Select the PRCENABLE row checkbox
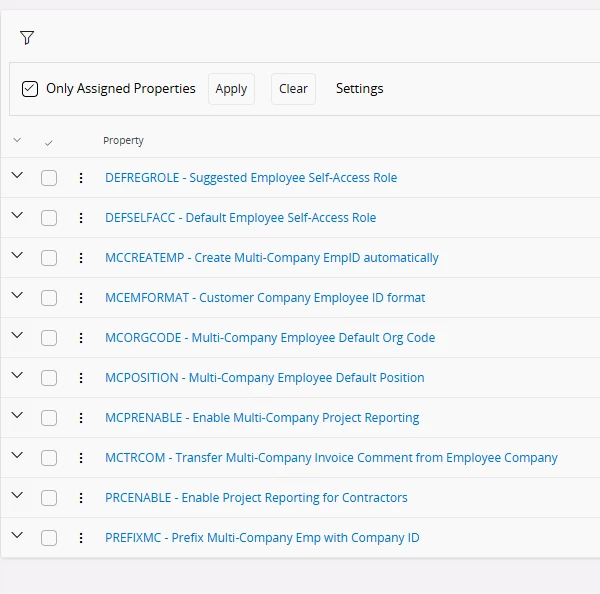The width and height of the screenshot is (600, 594). point(49,498)
